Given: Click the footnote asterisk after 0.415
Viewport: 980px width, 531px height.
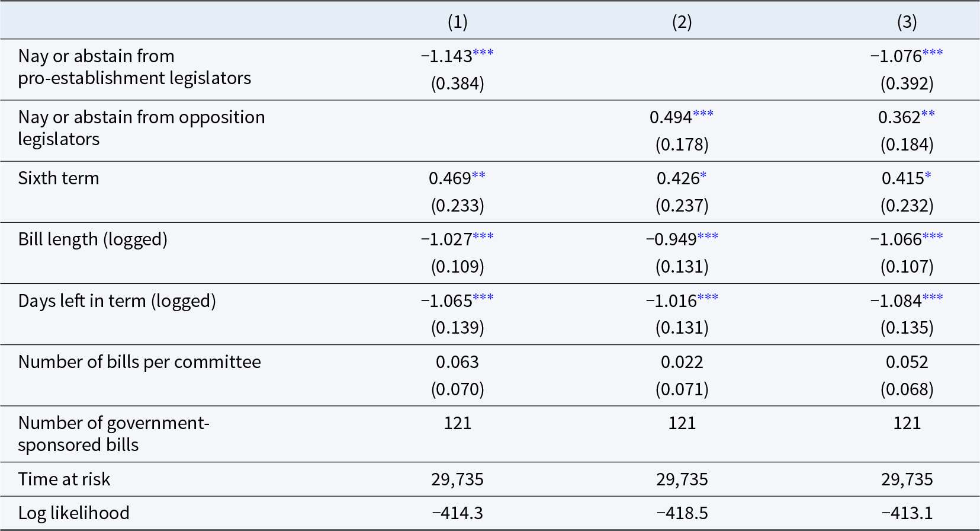Looking at the screenshot, I should pyautogui.click(x=928, y=175).
